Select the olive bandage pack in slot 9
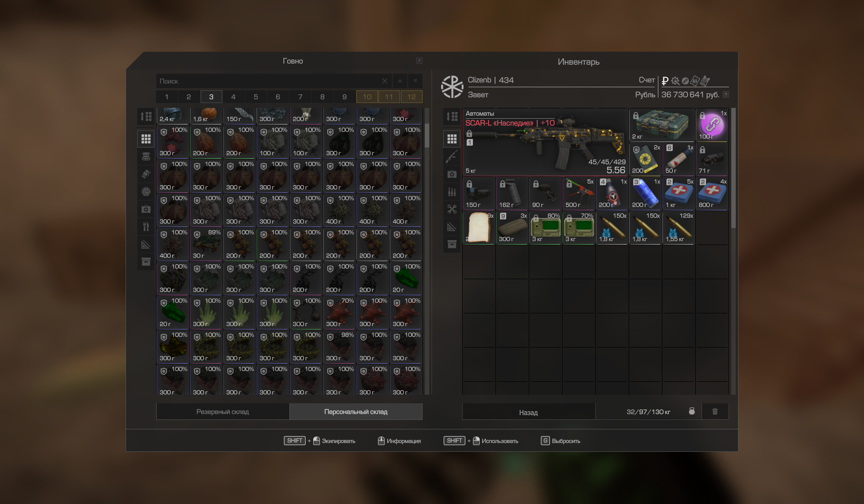 point(512,227)
